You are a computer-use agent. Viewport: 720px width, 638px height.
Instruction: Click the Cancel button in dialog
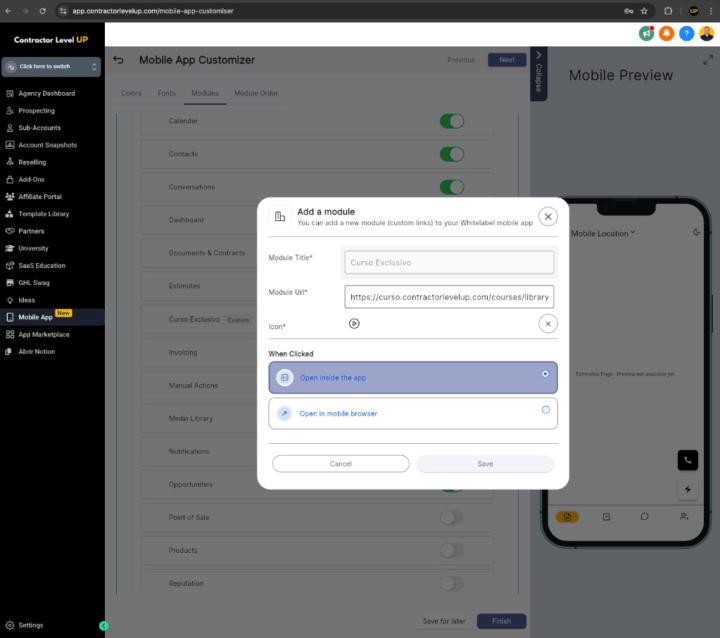tap(340, 464)
